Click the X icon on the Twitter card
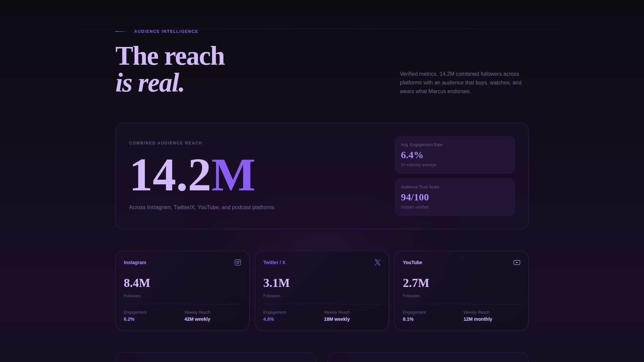The height and width of the screenshot is (362, 644). tap(377, 262)
